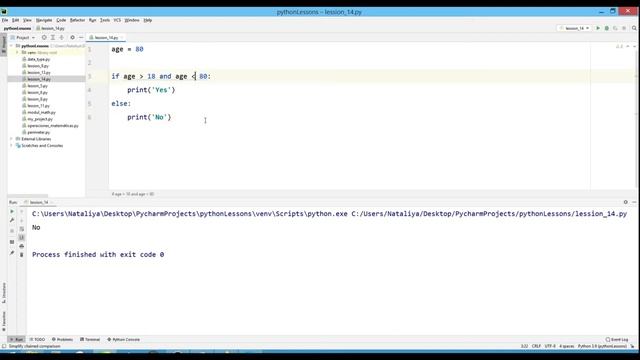Run lession_14 with the green play button
This screenshot has width=640, height=360.
[598, 28]
